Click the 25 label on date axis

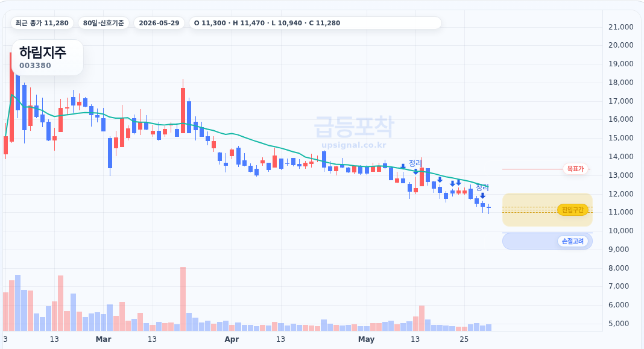coord(464,339)
